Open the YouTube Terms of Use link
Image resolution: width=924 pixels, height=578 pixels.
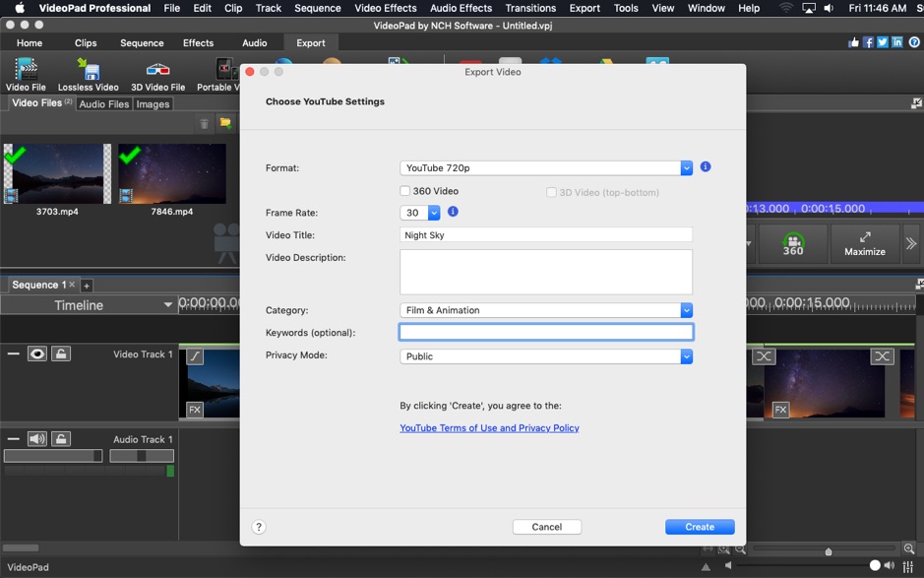pos(489,427)
